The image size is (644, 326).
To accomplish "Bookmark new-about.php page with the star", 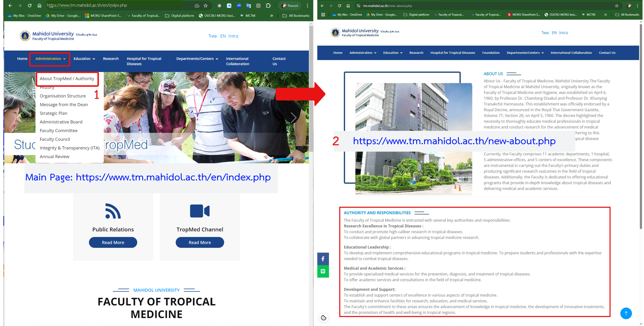I will click(617, 6).
